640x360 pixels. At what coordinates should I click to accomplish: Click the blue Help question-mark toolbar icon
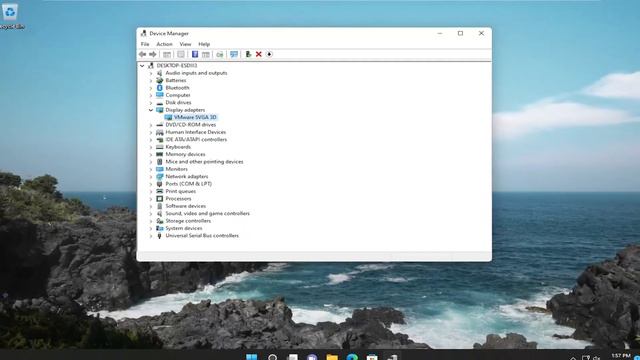(195, 54)
